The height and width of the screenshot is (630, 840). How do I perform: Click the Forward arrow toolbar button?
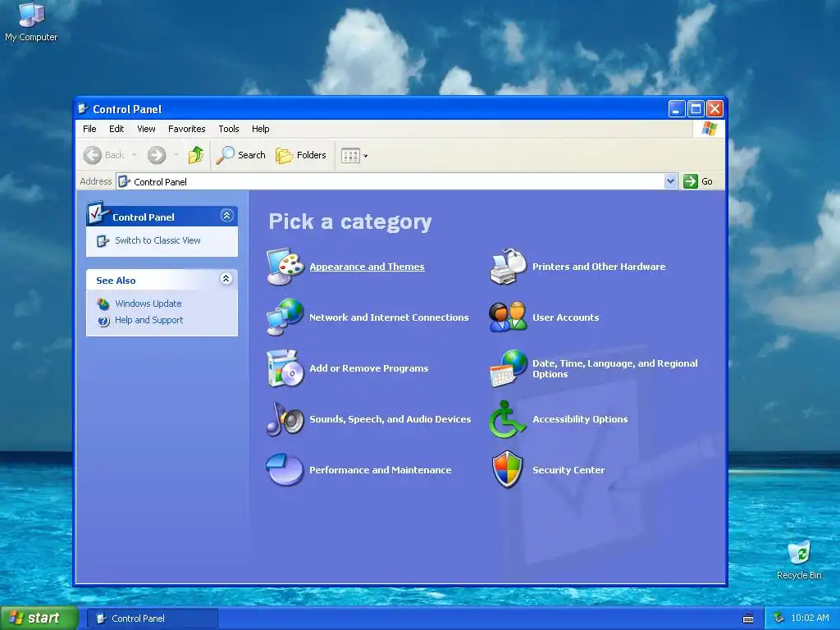pos(157,155)
